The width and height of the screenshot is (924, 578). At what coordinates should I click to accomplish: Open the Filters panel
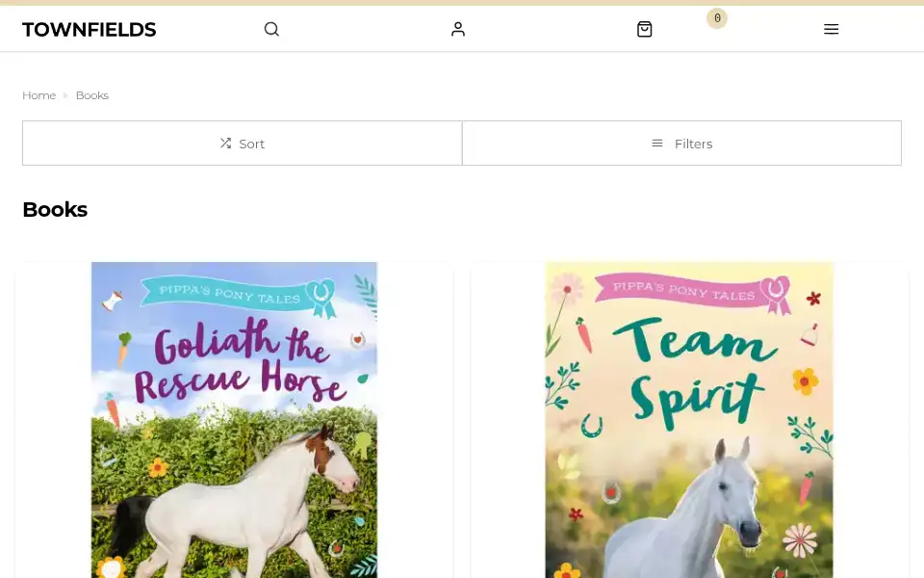coord(681,144)
